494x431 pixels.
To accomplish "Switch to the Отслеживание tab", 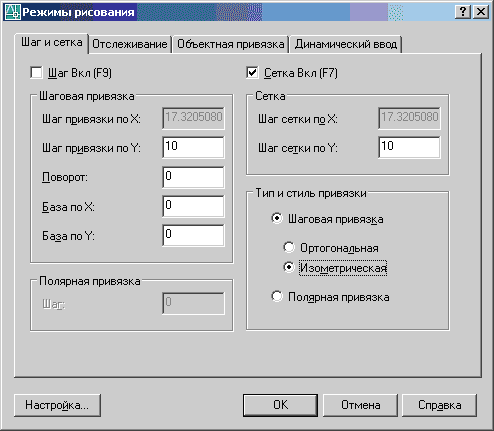I will pos(130,44).
